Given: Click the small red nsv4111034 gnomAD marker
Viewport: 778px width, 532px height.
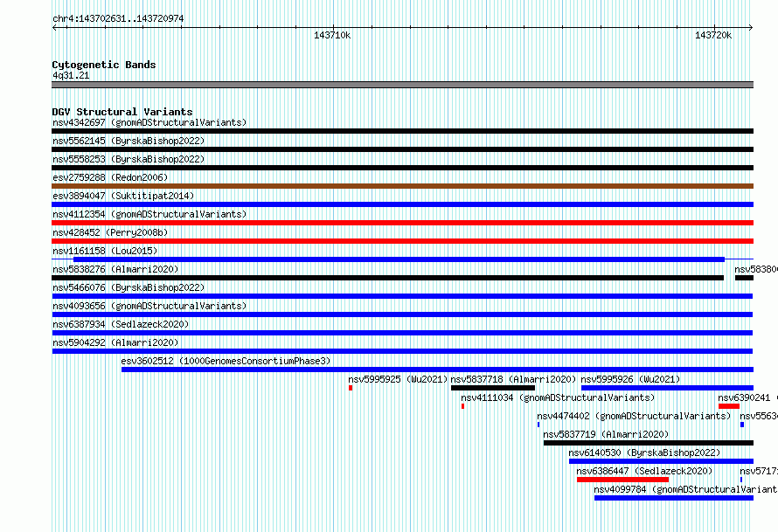Looking at the screenshot, I should tap(463, 406).
